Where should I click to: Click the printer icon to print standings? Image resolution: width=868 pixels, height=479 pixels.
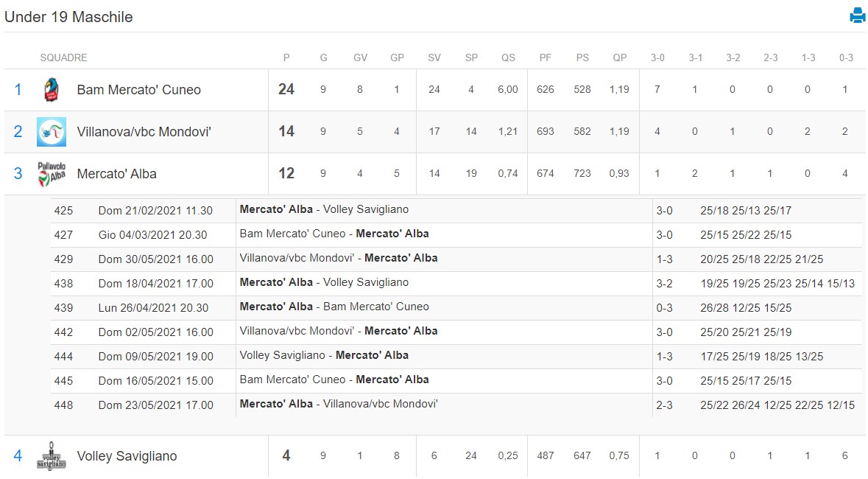[858, 15]
